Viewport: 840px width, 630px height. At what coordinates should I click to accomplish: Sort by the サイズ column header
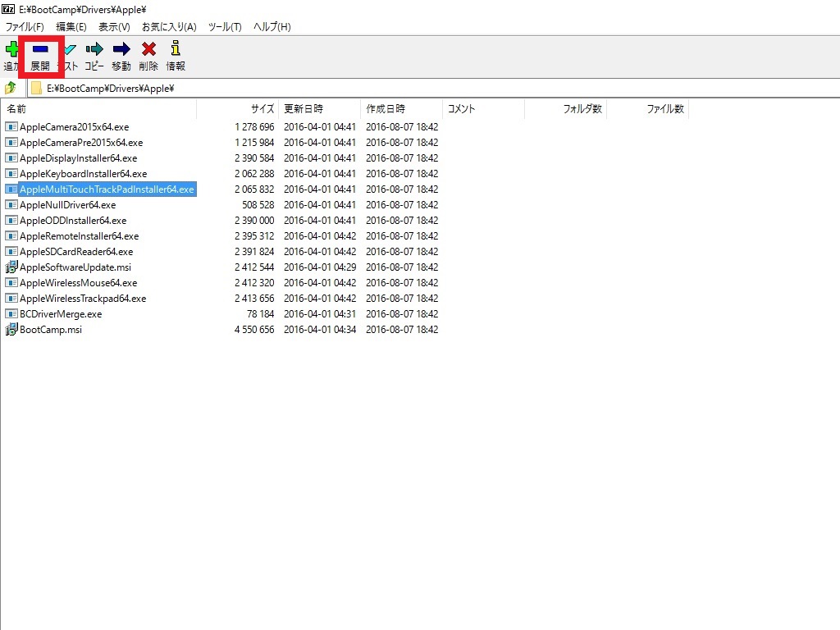pyautogui.click(x=238, y=109)
